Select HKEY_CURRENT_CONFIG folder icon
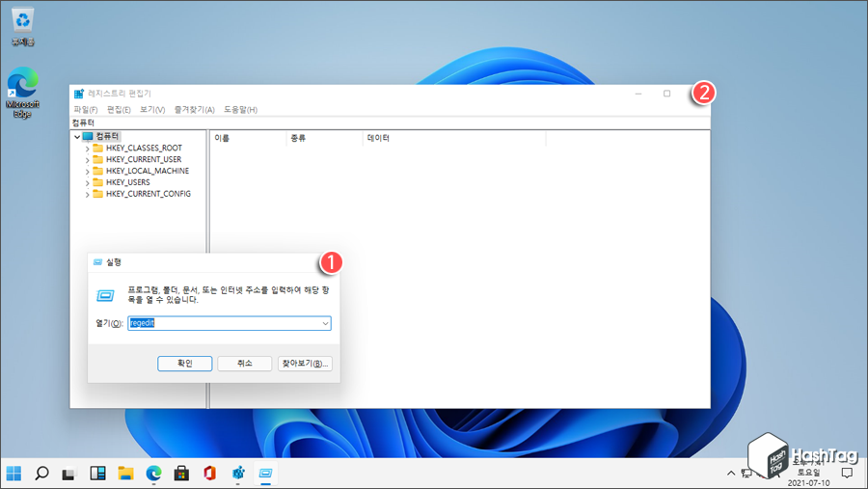Viewport: 868px width, 489px height. [98, 194]
